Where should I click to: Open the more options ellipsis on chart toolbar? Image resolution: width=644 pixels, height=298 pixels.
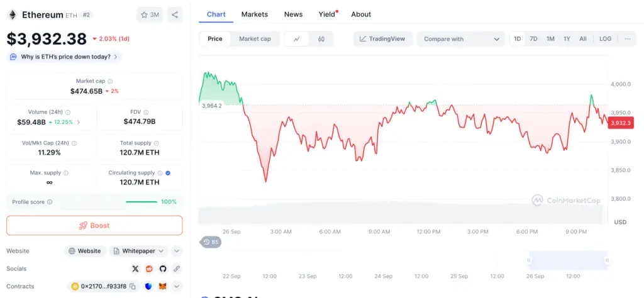pos(627,39)
